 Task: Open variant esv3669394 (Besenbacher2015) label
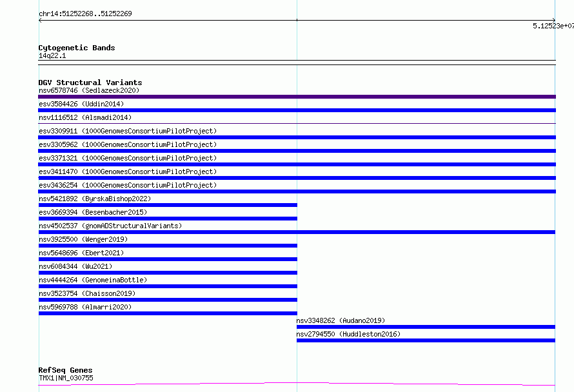coord(93,212)
